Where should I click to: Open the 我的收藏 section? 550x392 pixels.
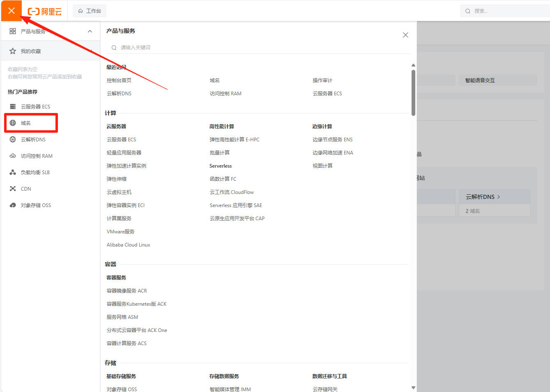pos(51,51)
